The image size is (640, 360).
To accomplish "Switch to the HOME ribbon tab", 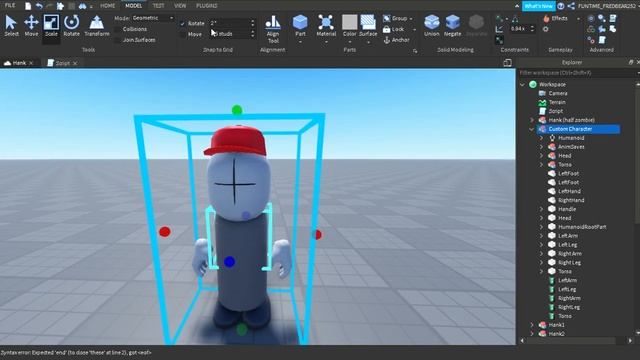I will point(108,6).
